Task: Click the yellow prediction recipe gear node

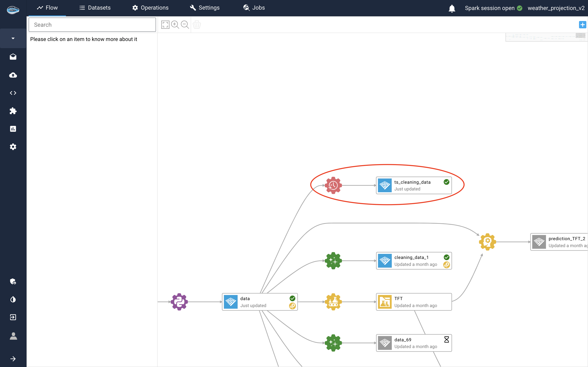Action: point(487,242)
